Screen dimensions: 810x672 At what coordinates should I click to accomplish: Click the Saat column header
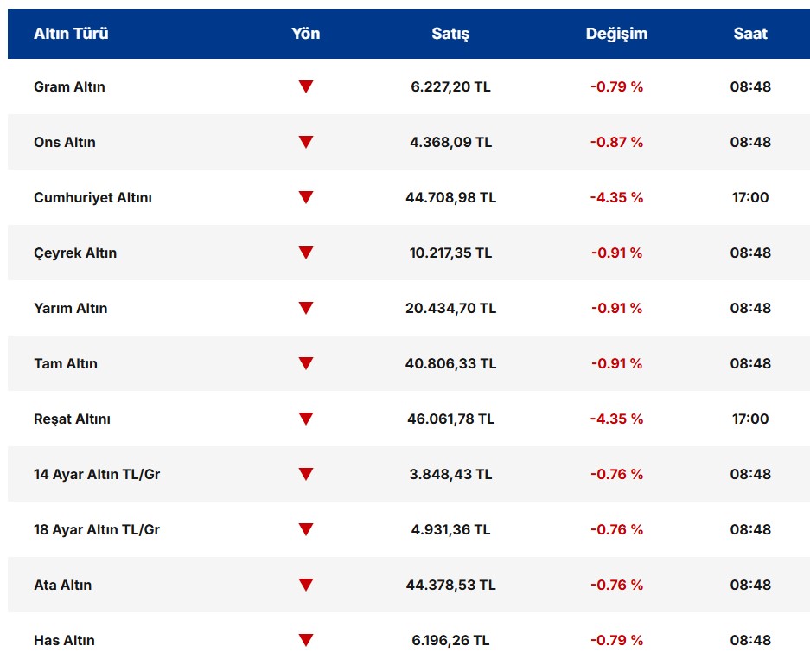pyautogui.click(x=750, y=34)
